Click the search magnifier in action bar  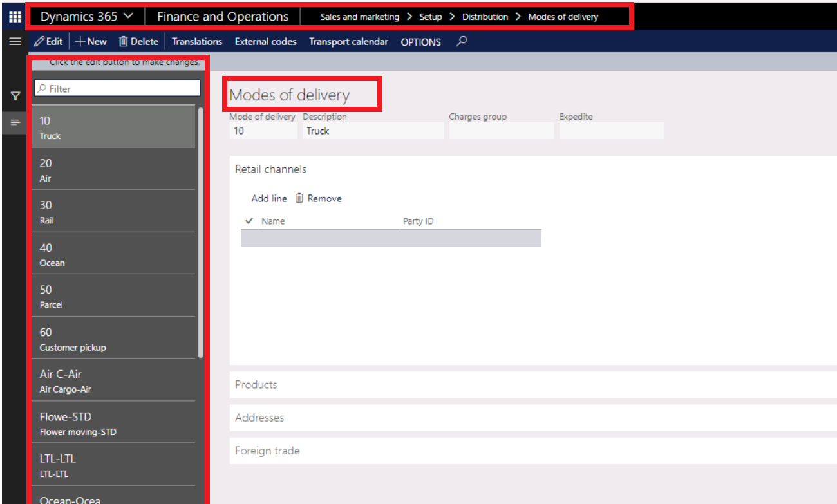(x=461, y=41)
